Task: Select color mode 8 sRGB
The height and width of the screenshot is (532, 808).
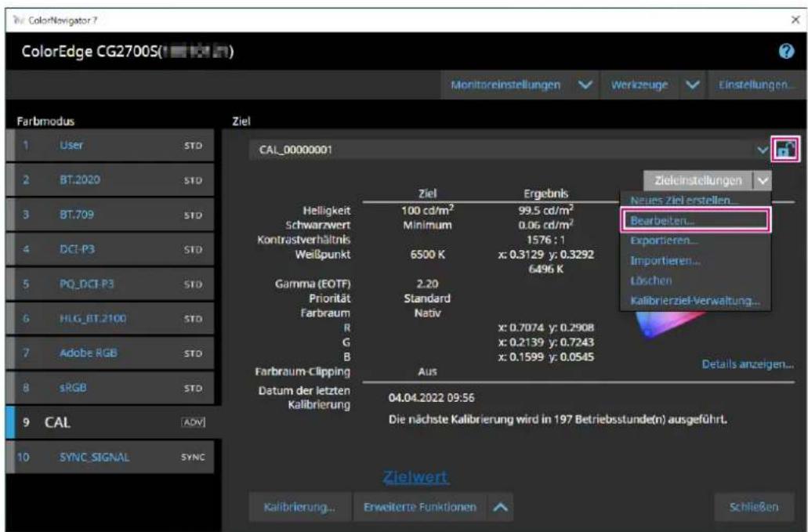Action: coord(111,387)
